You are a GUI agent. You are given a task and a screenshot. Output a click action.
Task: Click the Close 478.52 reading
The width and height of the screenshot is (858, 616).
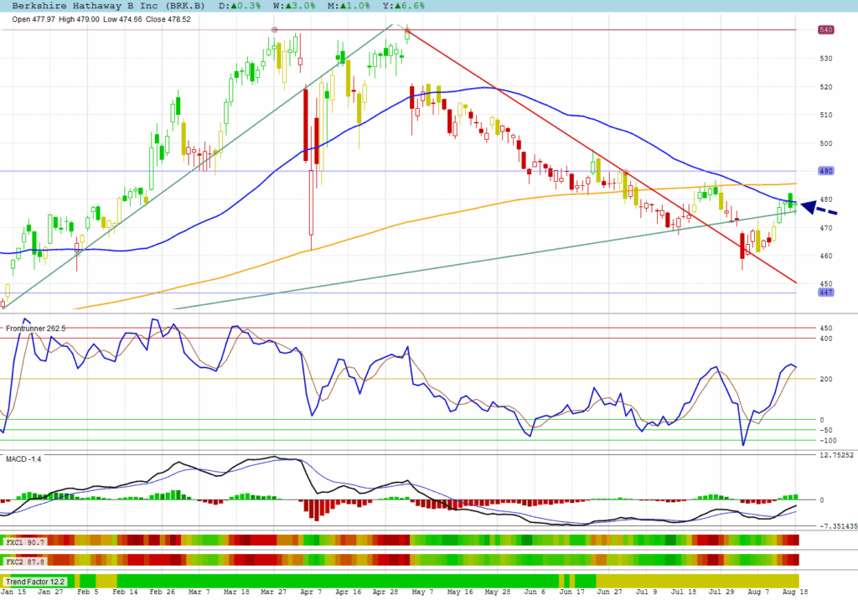[168, 19]
